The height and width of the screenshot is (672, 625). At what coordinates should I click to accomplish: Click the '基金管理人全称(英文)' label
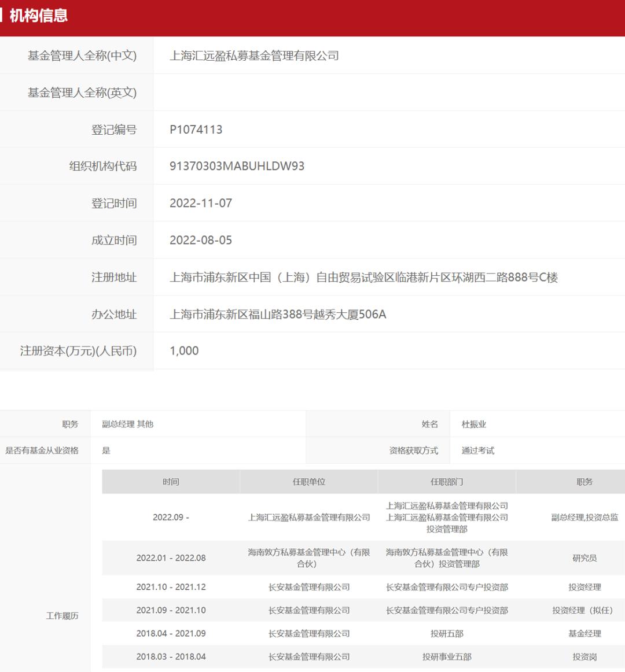click(x=82, y=93)
